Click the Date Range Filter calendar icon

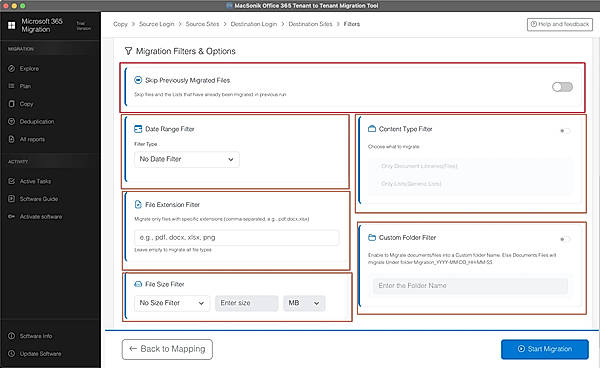(138, 129)
